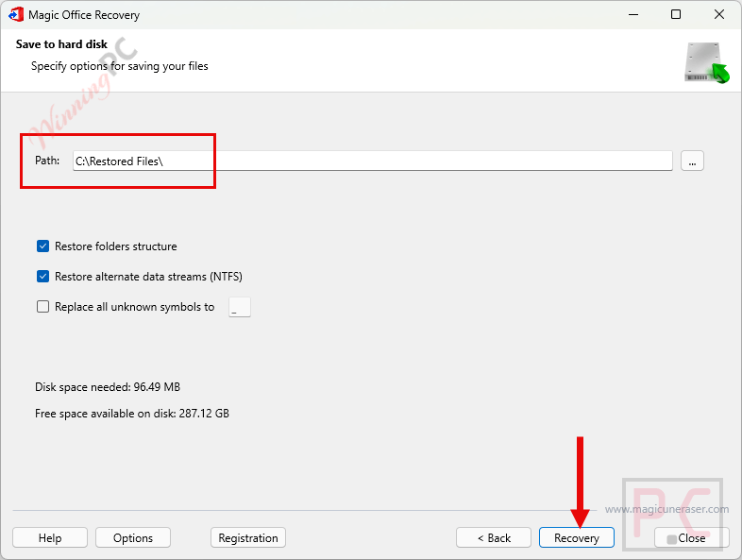
Task: Uncheck Restore alternate data streams (NTFS)
Action: point(43,277)
